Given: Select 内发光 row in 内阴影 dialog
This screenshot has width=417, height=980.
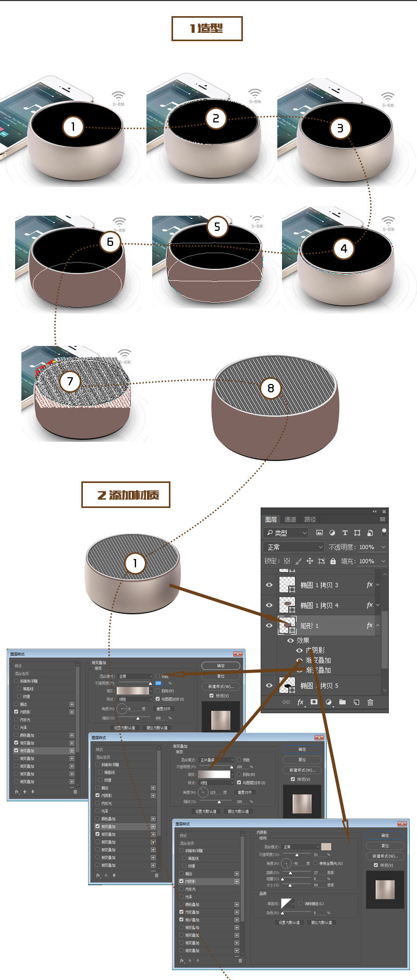Looking at the screenshot, I should coord(208,889).
